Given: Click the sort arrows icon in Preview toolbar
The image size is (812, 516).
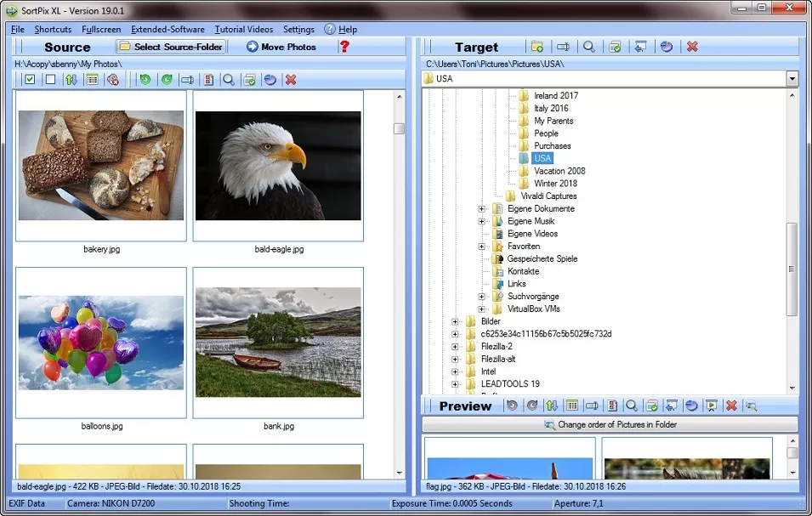Looking at the screenshot, I should [x=552, y=405].
